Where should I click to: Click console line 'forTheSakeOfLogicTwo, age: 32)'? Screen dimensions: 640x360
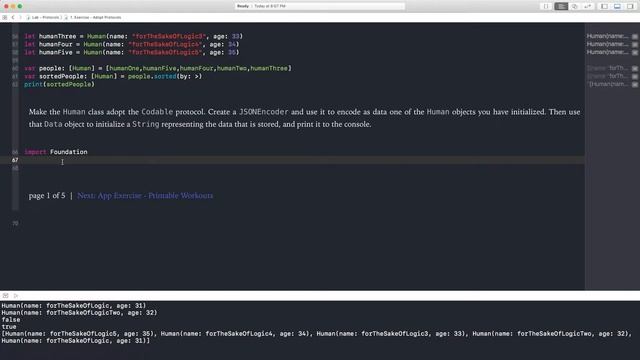click(79, 313)
